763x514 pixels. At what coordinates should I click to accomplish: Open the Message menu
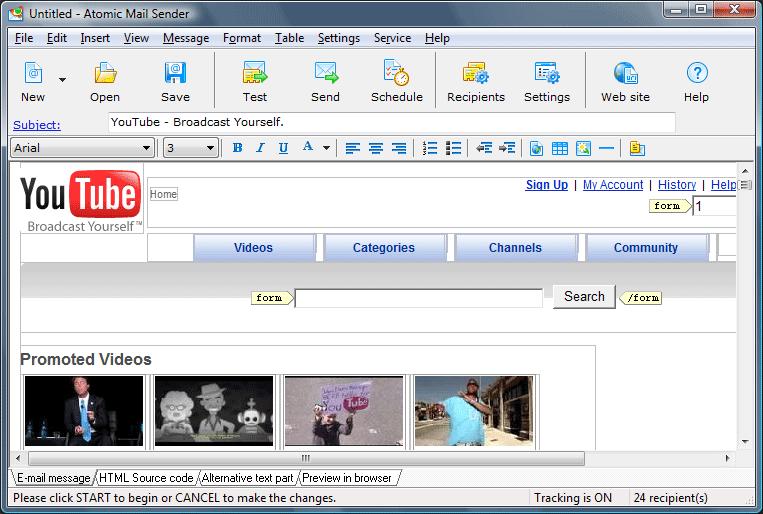(x=186, y=38)
